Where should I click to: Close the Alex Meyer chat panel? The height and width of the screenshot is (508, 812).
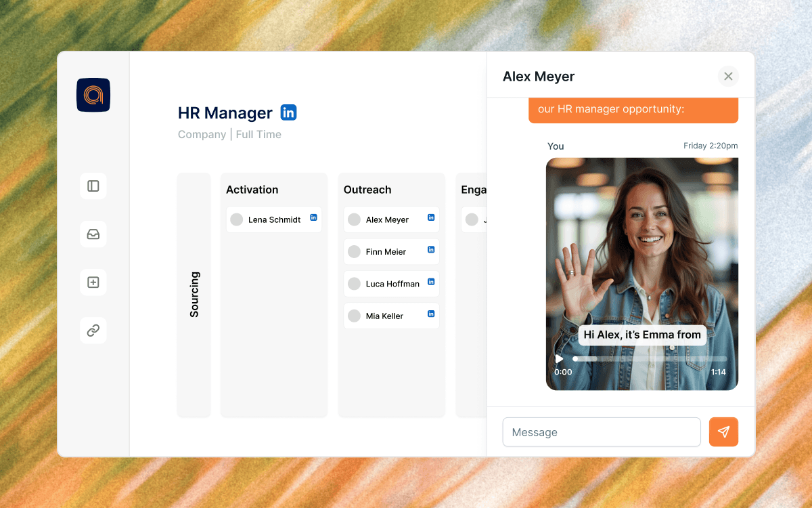[728, 77]
